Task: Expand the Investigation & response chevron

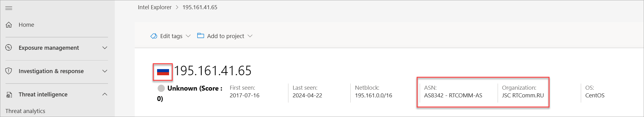Action: 105,71
